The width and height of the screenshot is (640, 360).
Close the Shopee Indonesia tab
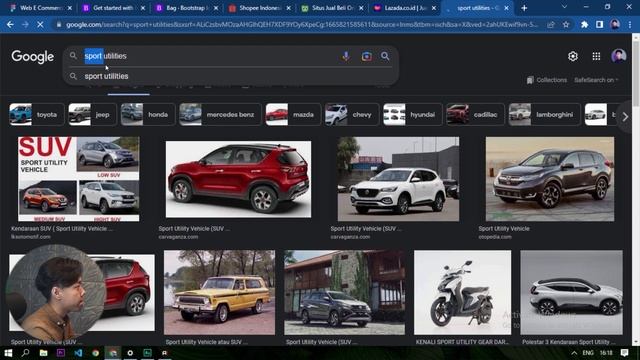(x=289, y=8)
